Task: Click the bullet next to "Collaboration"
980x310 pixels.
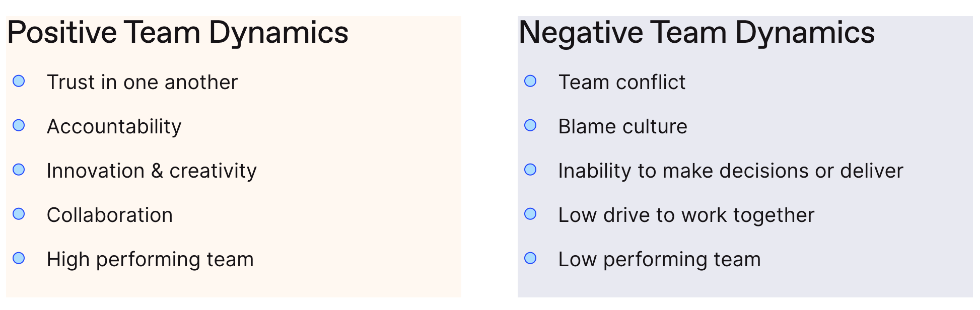Action: coord(19,214)
